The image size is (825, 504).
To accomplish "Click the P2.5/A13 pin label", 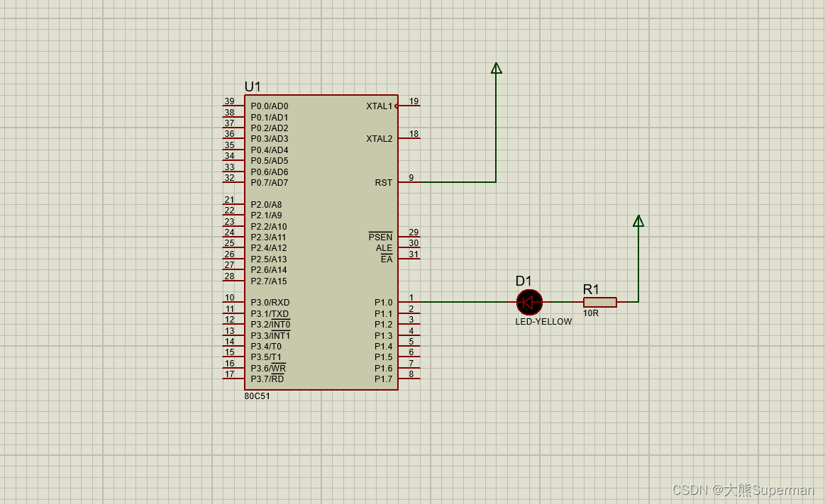I will (x=269, y=259).
